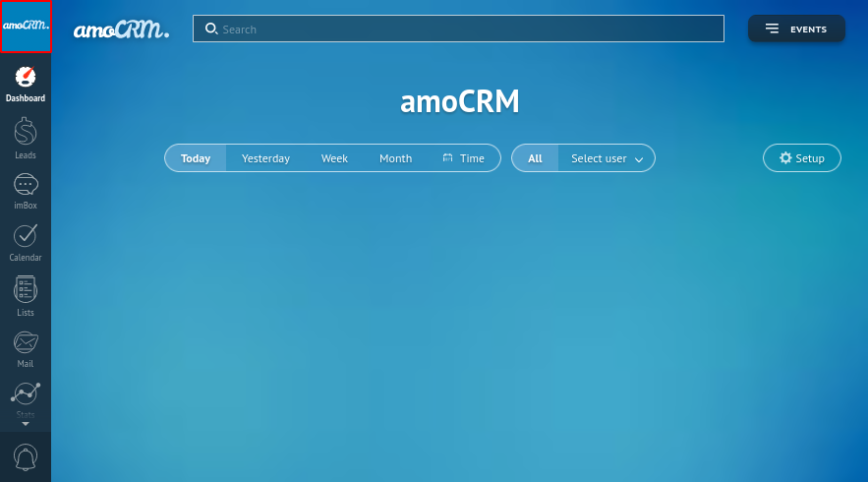Screen dimensions: 868x482
Task: Click the amoCRM header logo
Action: (121, 30)
